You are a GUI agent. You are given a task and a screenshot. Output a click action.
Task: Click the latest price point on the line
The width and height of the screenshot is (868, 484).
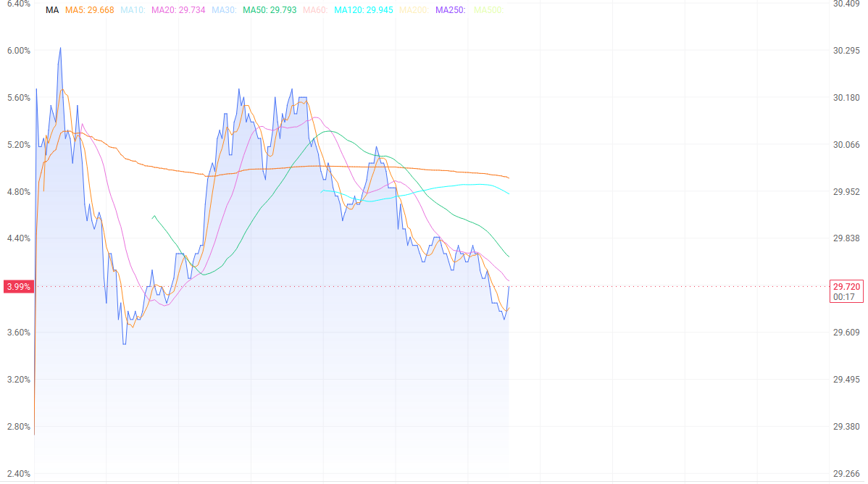click(509, 287)
